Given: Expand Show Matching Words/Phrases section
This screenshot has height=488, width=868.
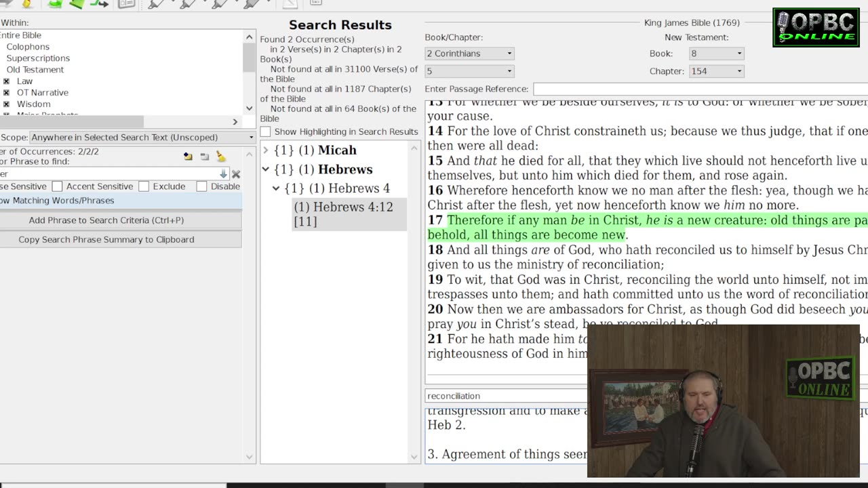Looking at the screenshot, I should [x=121, y=201].
